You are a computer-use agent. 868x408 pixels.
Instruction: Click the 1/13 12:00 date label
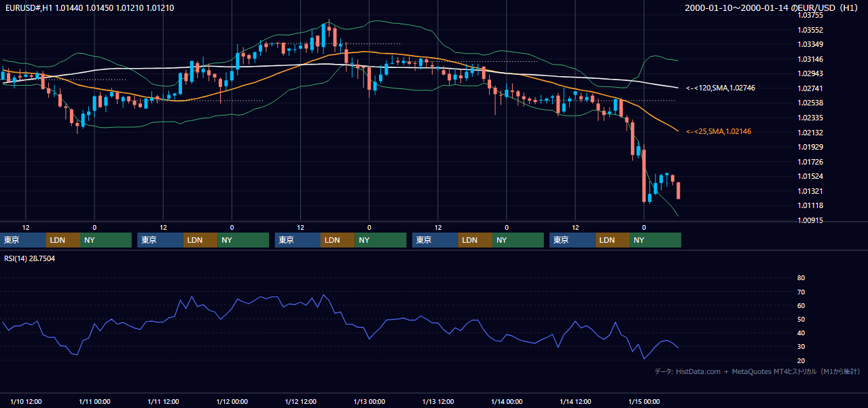coord(438,402)
